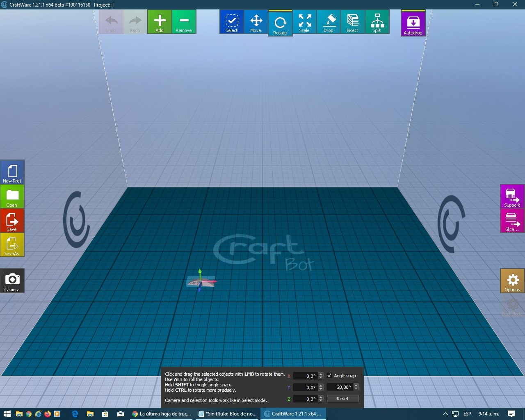This screenshot has height=420, width=525.
Task: Open the Options settings gear
Action: (x=512, y=281)
